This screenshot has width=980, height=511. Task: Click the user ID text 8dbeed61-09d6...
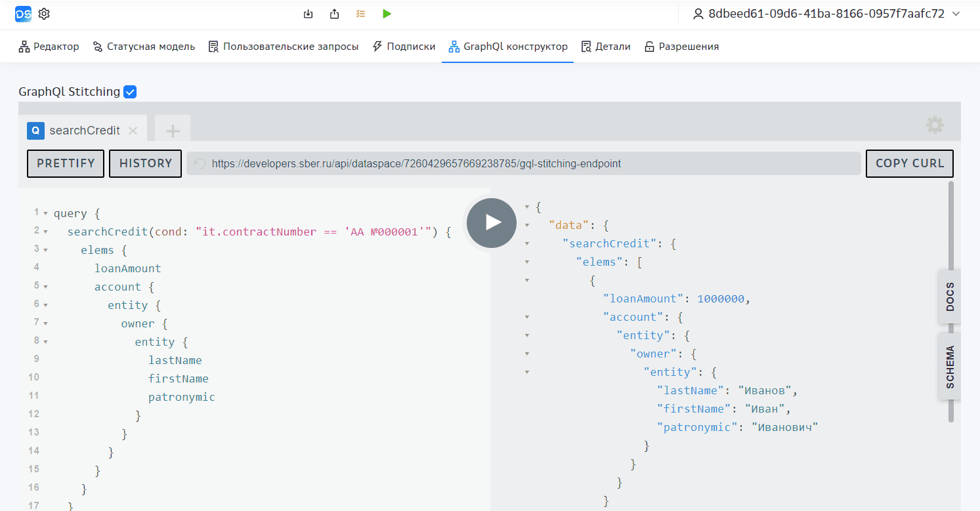[x=826, y=14]
